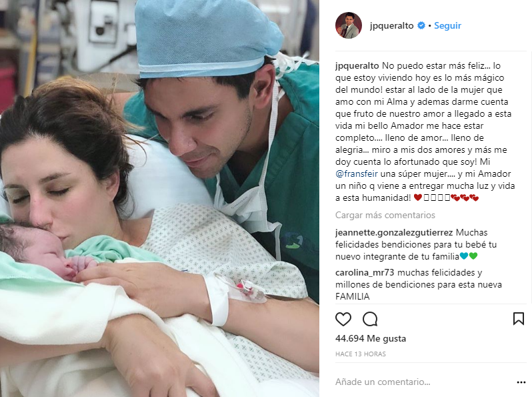
Task: Open the jpqueralto username in the caption
Action: (x=357, y=65)
